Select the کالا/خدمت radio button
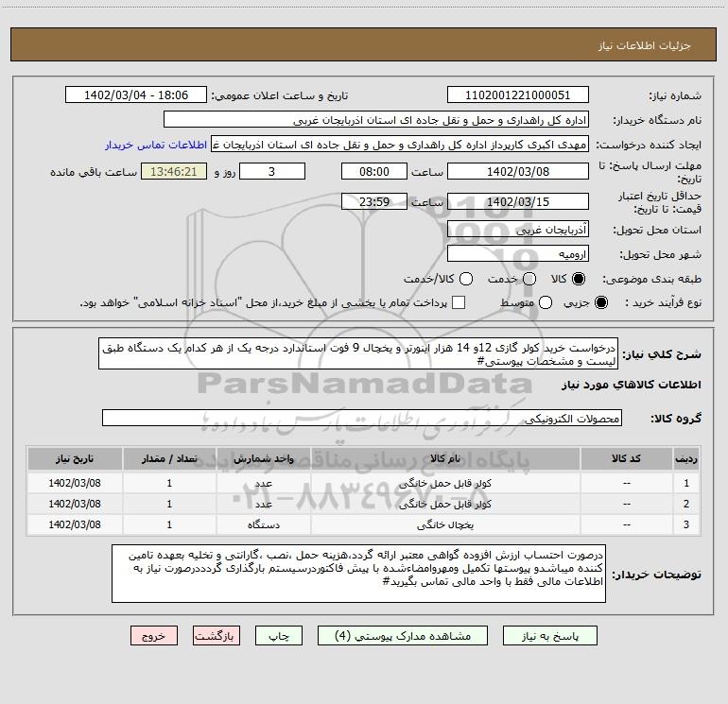728x704 pixels. pyautogui.click(x=466, y=279)
